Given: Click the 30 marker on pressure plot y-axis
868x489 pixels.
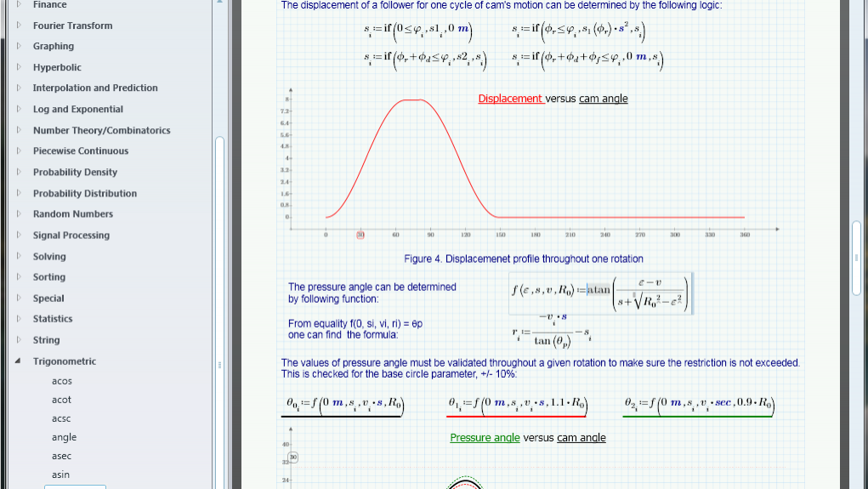Looking at the screenshot, I should pos(292,457).
